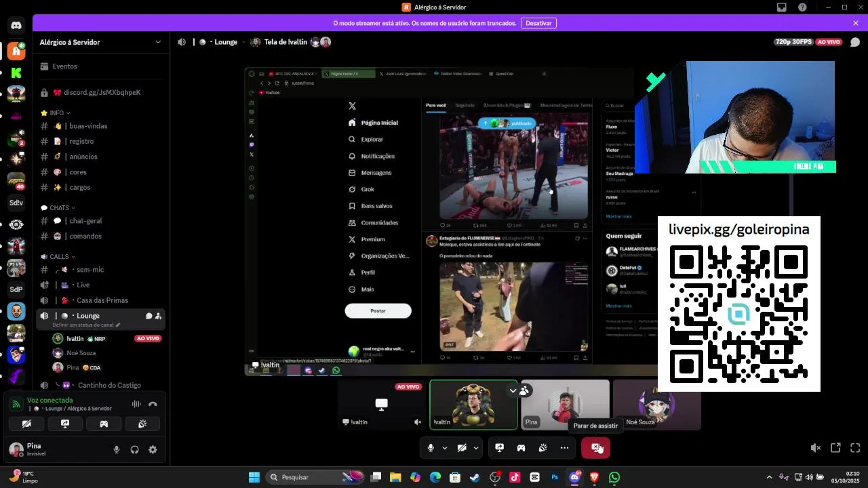This screenshot has height=488, width=868.
Task: Open the chat-geral channel
Action: 102,221
